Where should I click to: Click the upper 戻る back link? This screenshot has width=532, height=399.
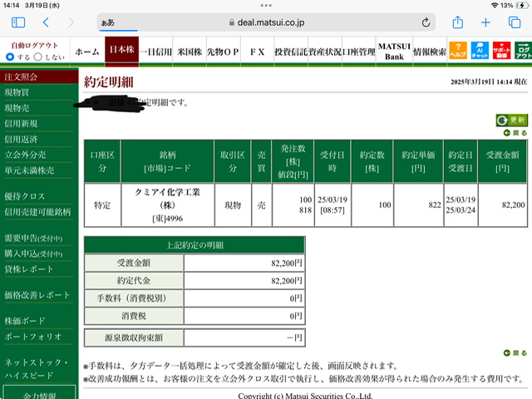click(515, 133)
